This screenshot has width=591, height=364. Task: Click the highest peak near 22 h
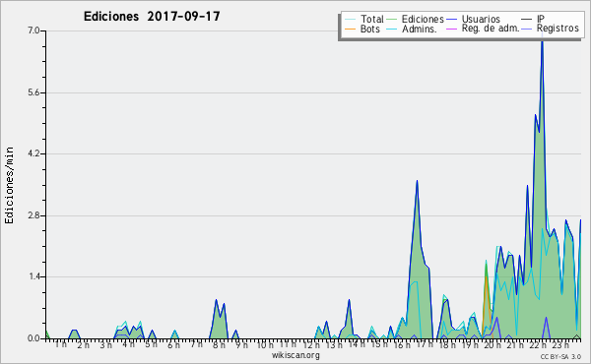pos(542,40)
